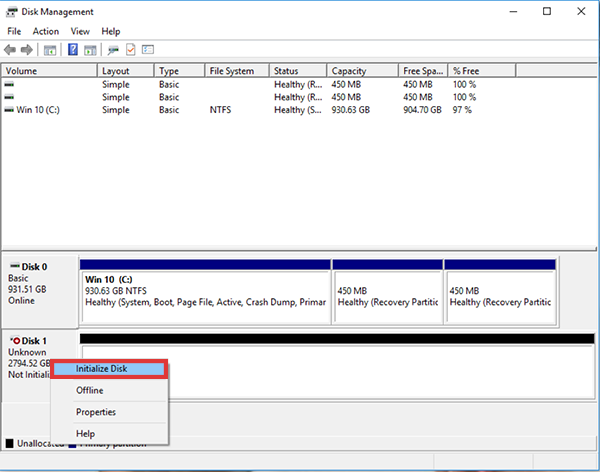Viewport: 600px width, 472px height.
Task: Maximize the Disk Management window
Action: point(547,11)
